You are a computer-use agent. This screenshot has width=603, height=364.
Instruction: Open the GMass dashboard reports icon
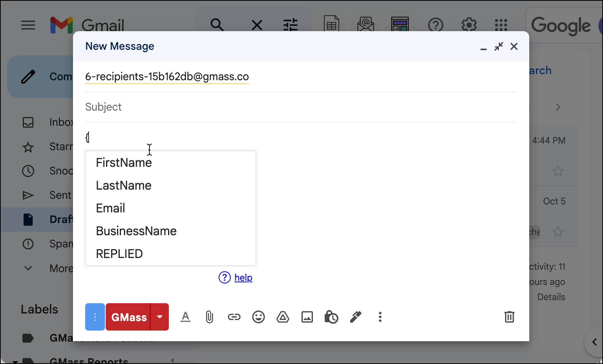400,24
